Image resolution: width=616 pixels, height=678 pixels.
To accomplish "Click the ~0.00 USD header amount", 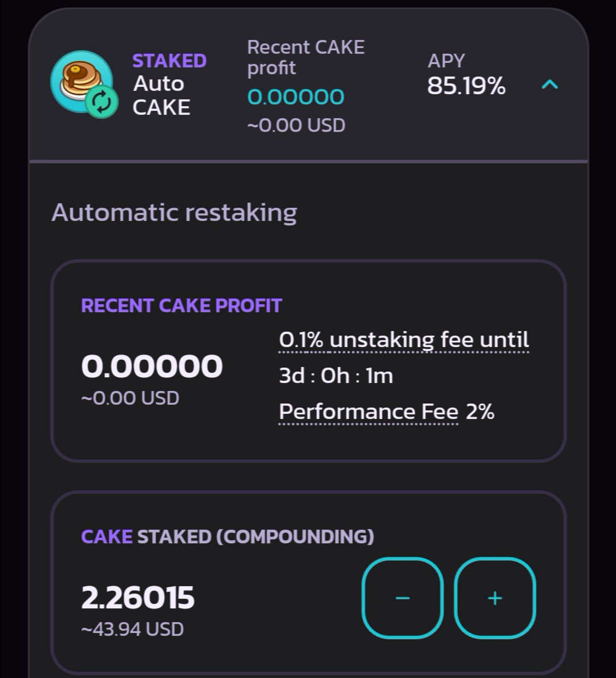I will [296, 126].
